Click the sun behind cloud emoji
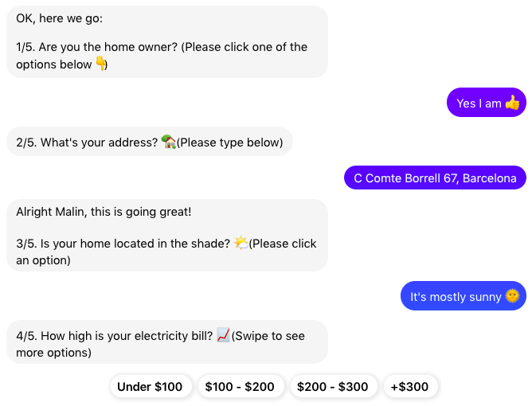 pos(241,243)
